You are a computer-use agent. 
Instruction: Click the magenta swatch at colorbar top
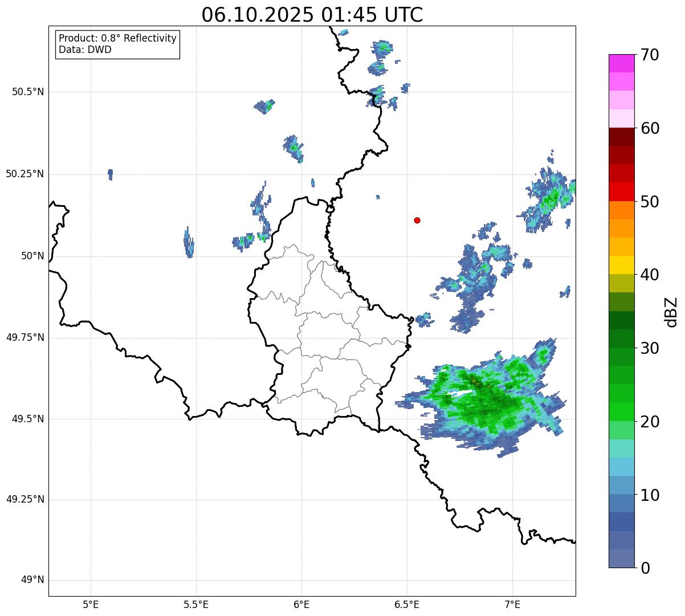621,63
